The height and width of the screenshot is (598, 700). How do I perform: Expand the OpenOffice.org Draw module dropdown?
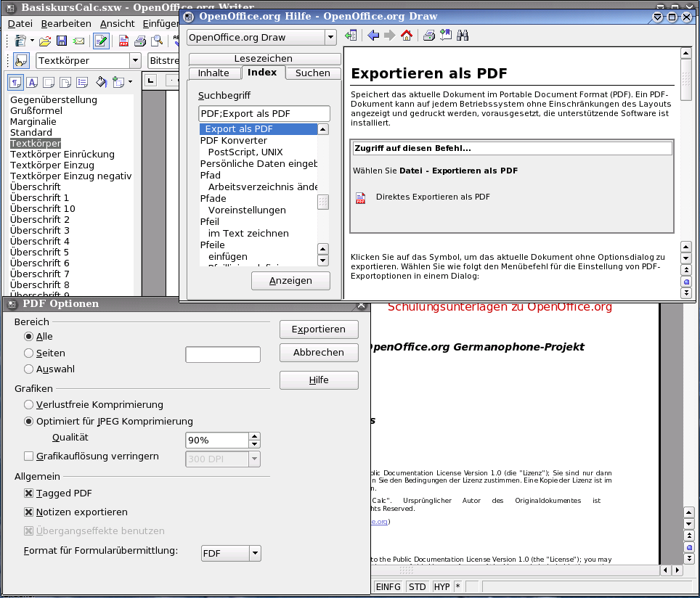point(330,37)
